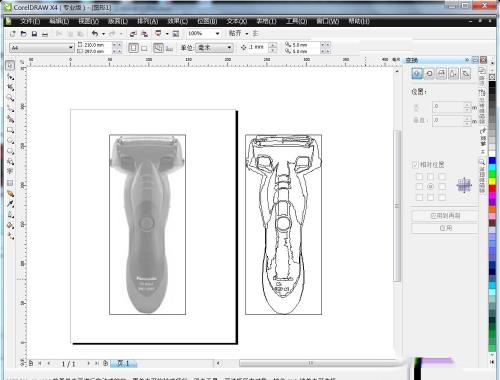Increase docker horizontal position stepper

467,105
